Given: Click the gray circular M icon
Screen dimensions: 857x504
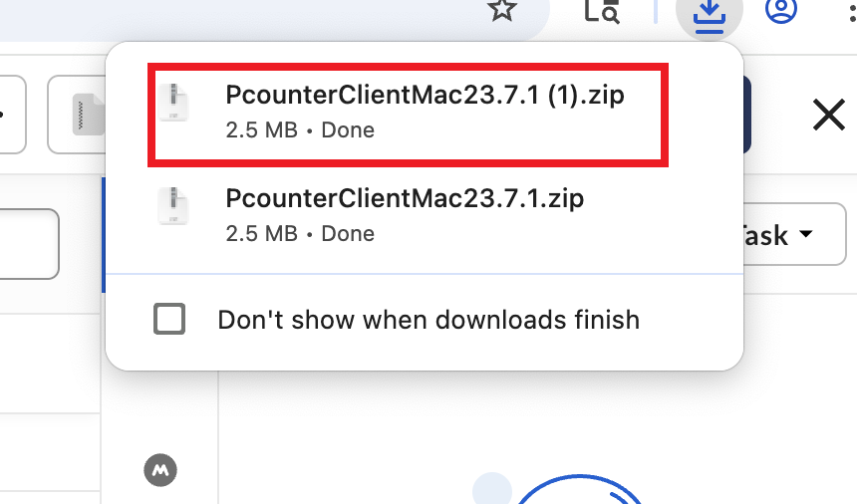Looking at the screenshot, I should point(159,468).
